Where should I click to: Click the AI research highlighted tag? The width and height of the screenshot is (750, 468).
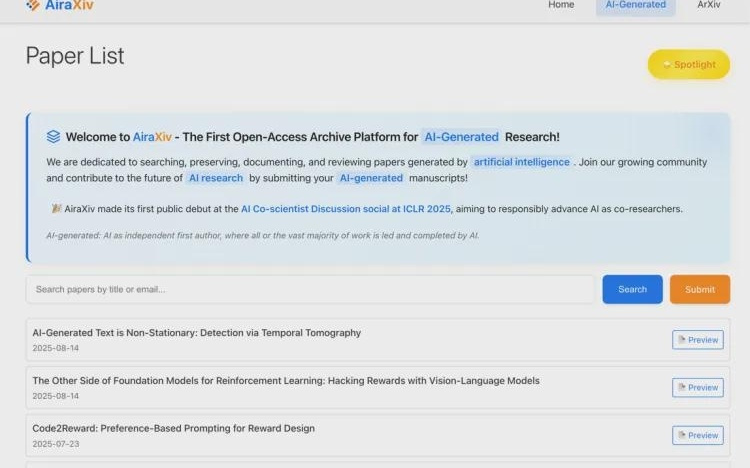click(216, 178)
